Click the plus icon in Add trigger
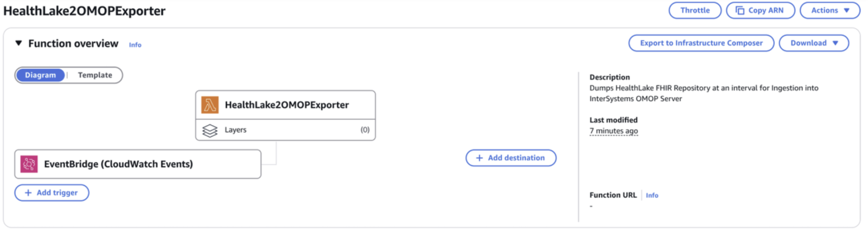The image size is (868, 234). [28, 193]
